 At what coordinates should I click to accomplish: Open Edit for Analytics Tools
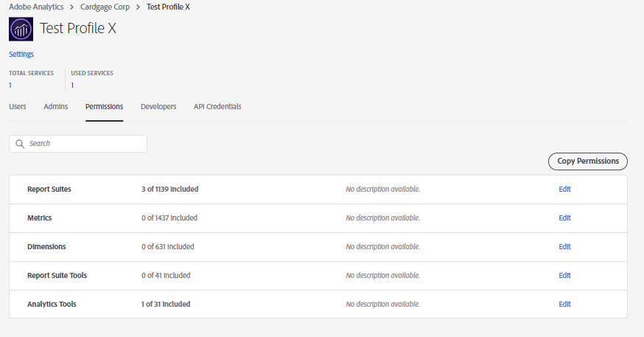pyautogui.click(x=564, y=305)
